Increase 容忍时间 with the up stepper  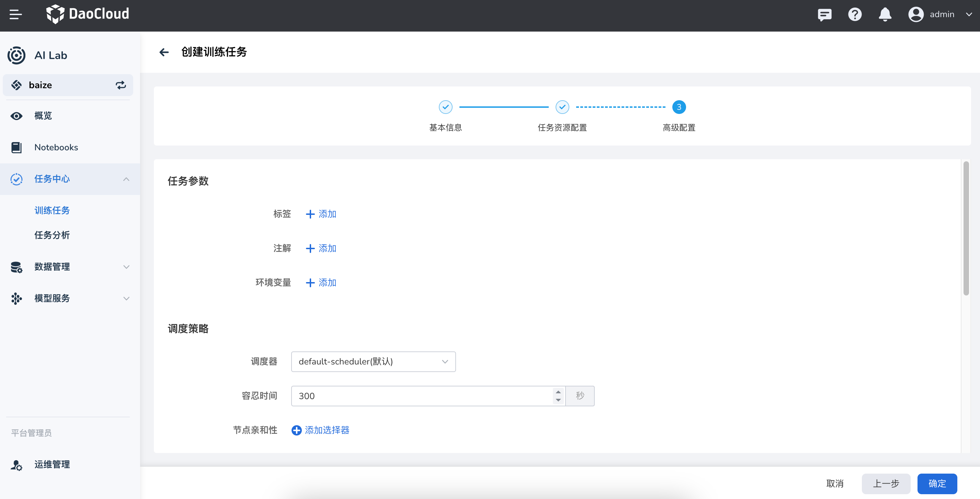tap(558, 392)
